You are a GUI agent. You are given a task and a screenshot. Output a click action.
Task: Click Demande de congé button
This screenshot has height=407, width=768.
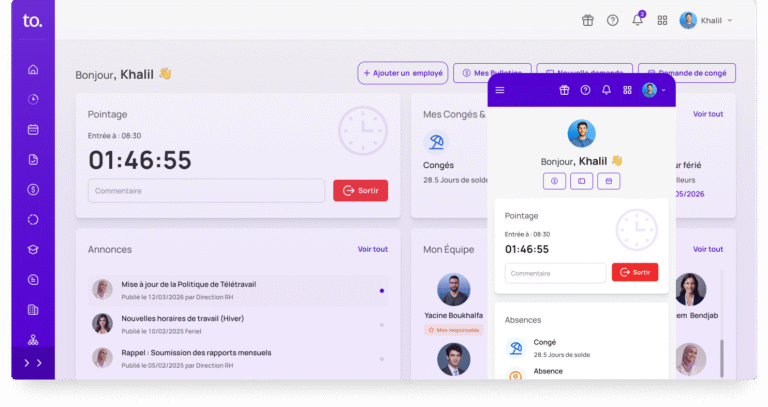[687, 73]
